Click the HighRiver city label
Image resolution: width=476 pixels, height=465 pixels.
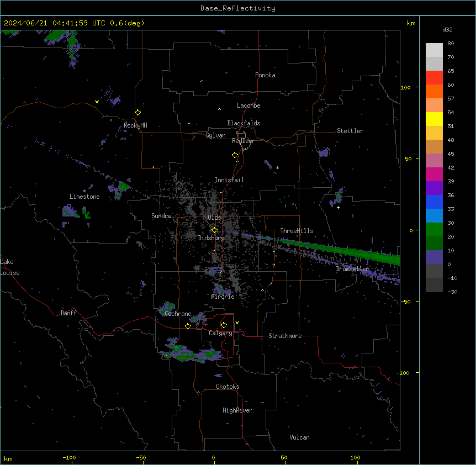click(x=237, y=410)
